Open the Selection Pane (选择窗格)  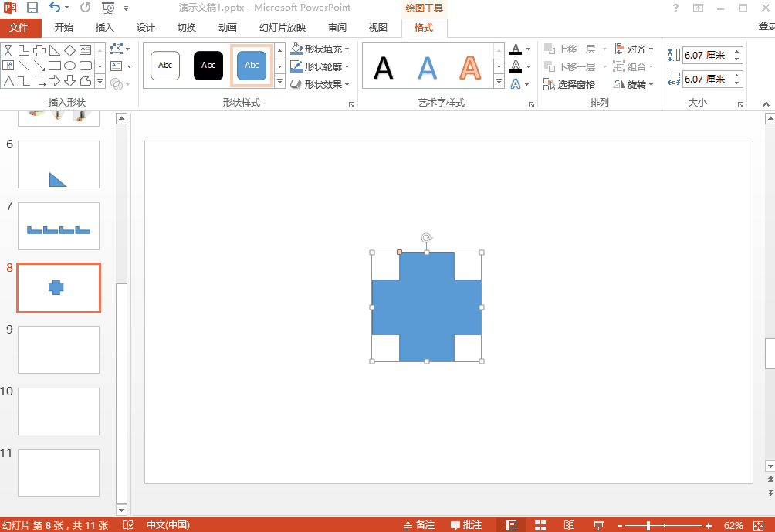[x=570, y=84]
